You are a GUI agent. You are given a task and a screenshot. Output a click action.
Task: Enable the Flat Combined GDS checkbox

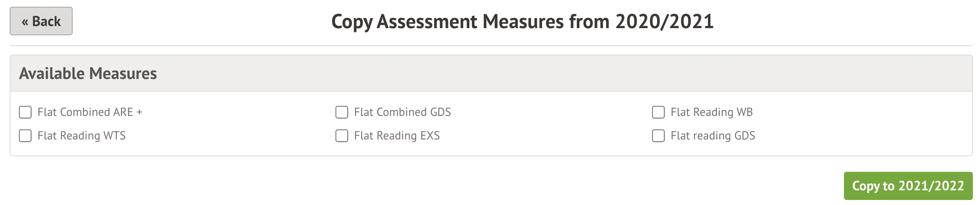tap(342, 112)
